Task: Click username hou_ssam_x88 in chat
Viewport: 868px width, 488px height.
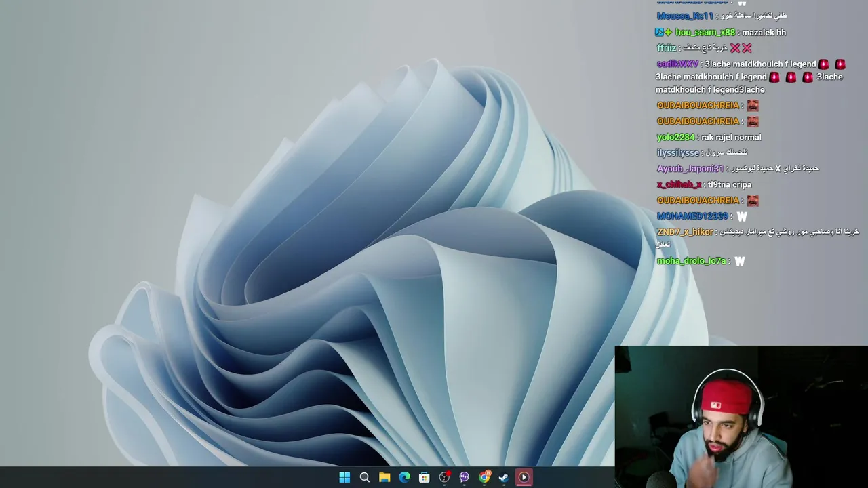Action: [x=705, y=32]
